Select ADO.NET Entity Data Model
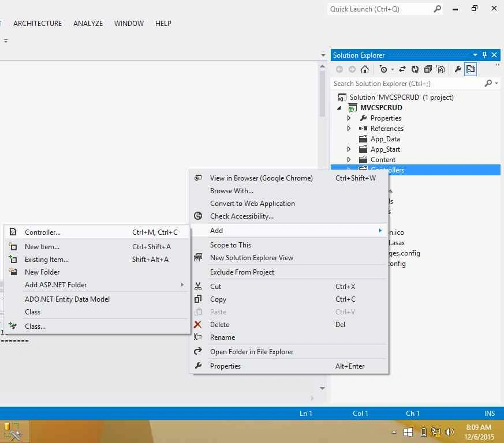 tap(97, 299)
